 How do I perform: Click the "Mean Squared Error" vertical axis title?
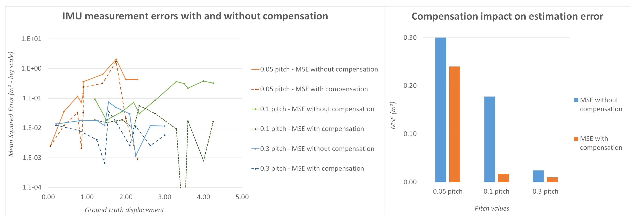point(11,104)
